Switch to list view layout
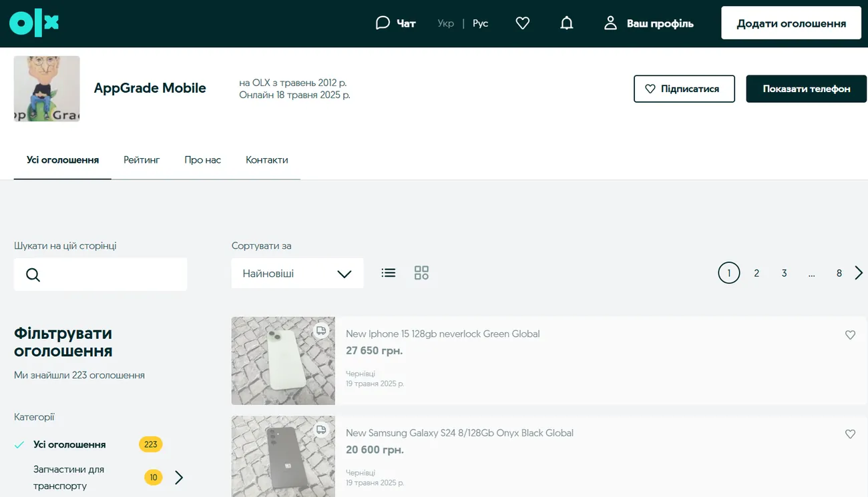 tap(389, 273)
